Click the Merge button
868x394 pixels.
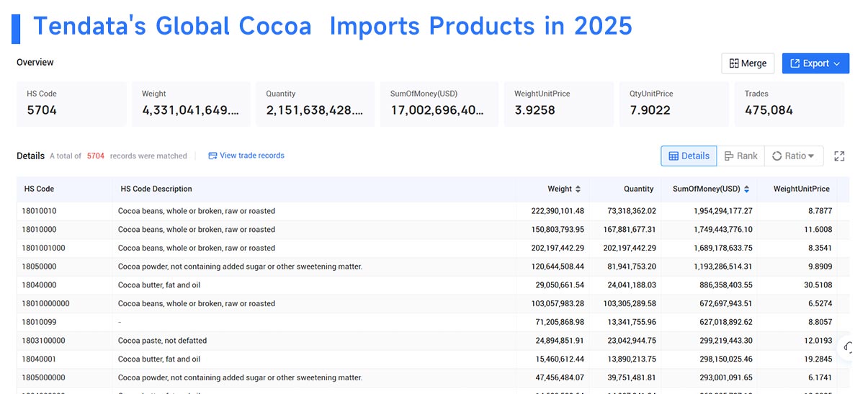(748, 63)
